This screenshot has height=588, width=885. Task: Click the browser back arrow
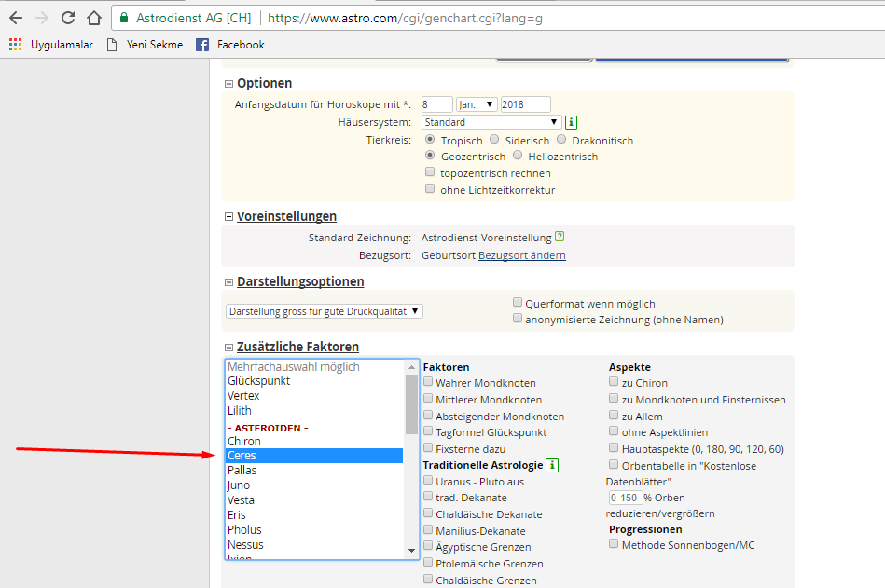(16, 18)
